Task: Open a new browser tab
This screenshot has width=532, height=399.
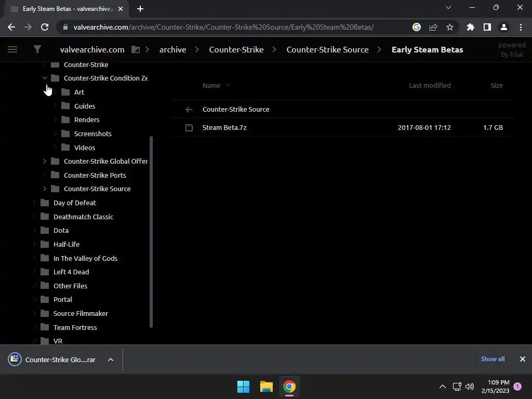Action: 140,9
